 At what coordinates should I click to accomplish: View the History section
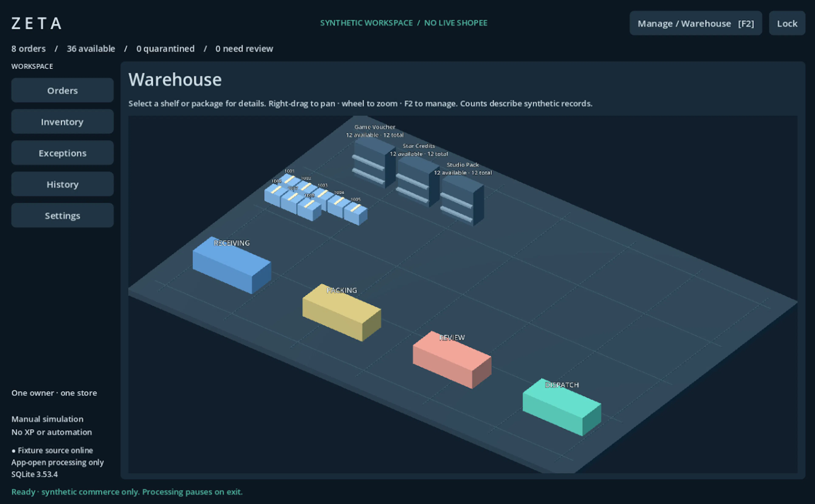click(x=62, y=184)
